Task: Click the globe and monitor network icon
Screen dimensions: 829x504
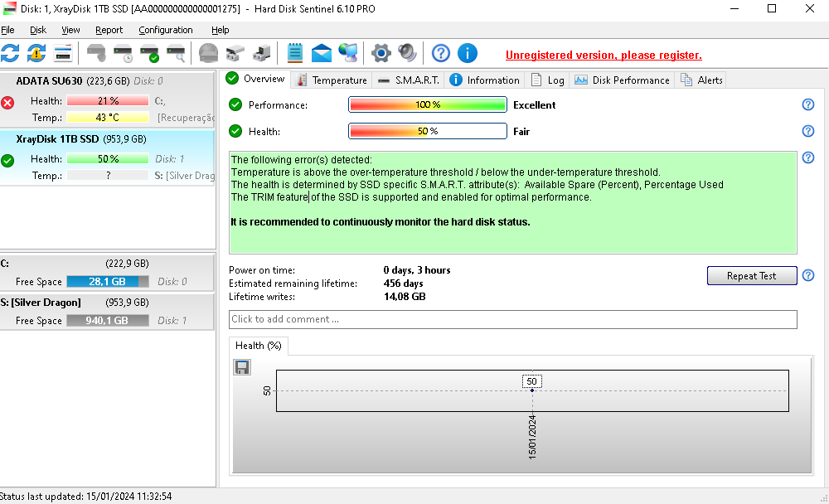Action: tap(348, 53)
